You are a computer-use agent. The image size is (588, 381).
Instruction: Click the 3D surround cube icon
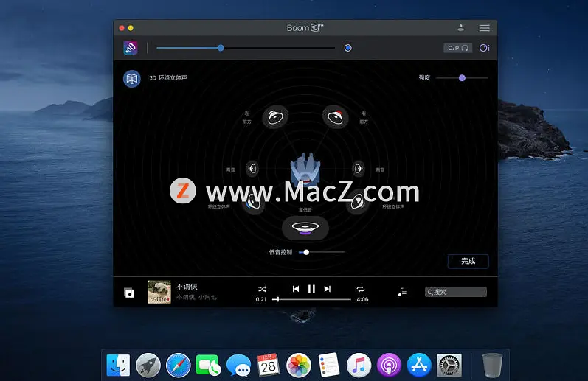(x=131, y=79)
